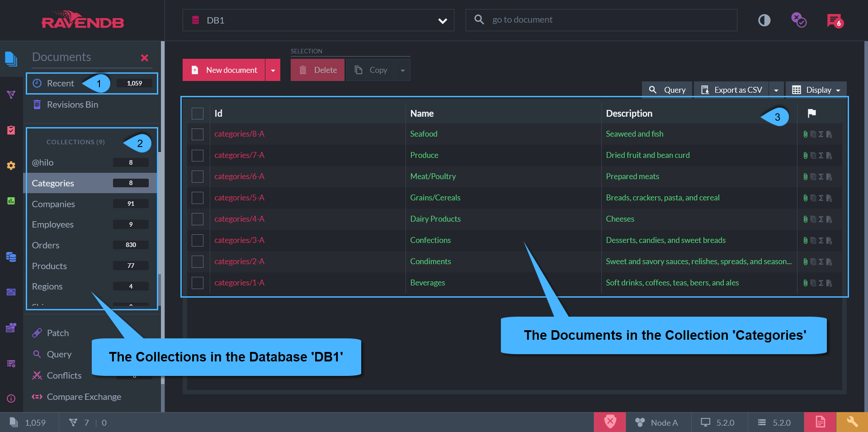Open the DB1 database selector dropdown
This screenshot has height=432, width=868.
tap(318, 20)
